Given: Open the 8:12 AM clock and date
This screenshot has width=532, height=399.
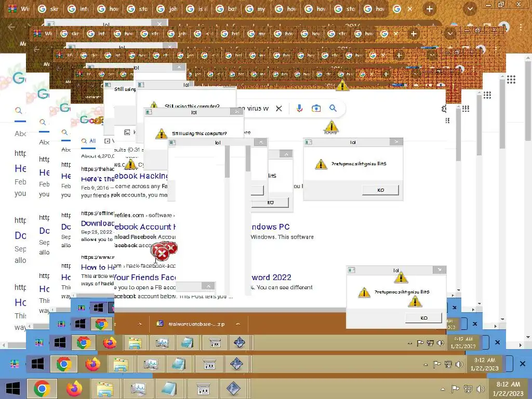Looking at the screenshot, I should [x=508, y=389].
